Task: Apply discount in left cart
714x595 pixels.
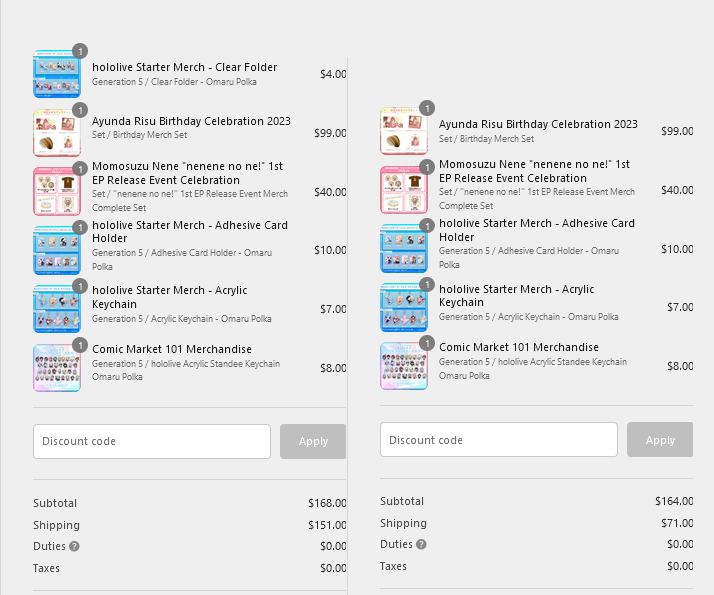Action: click(313, 442)
